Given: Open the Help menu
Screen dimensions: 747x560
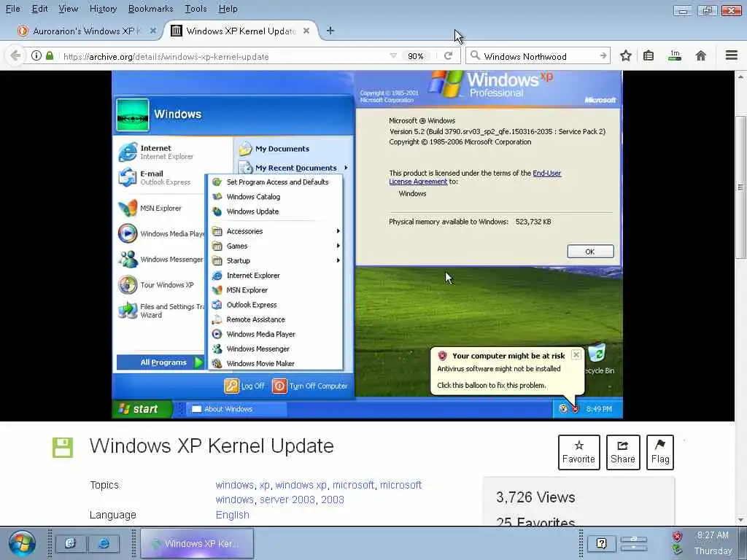Looking at the screenshot, I should pyautogui.click(x=228, y=9).
